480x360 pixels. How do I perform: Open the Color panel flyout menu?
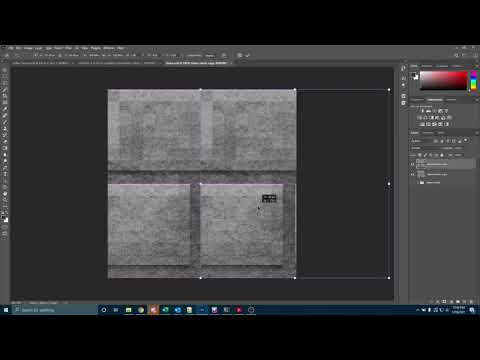(476, 66)
